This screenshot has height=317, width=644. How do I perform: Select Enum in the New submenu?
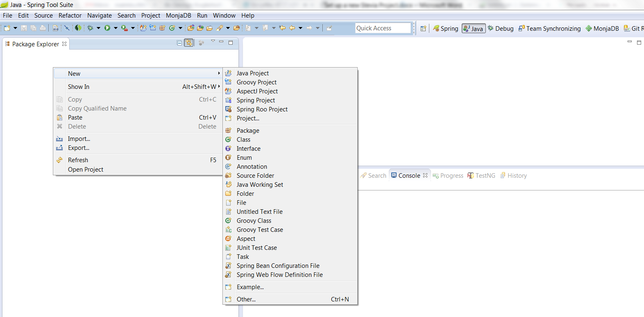[290, 157]
